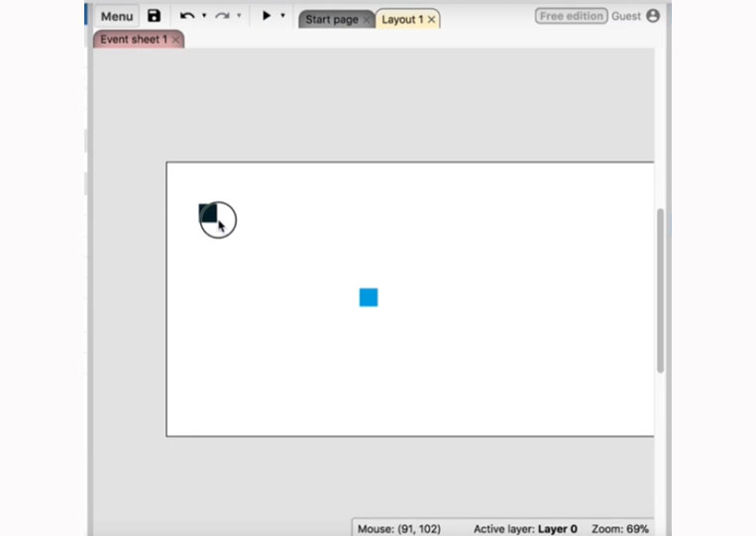Click the Zoom: 69% status indicator

pos(620,529)
